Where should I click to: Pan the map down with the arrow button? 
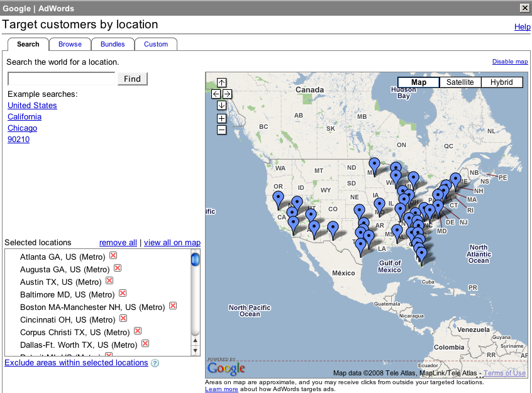(x=221, y=105)
